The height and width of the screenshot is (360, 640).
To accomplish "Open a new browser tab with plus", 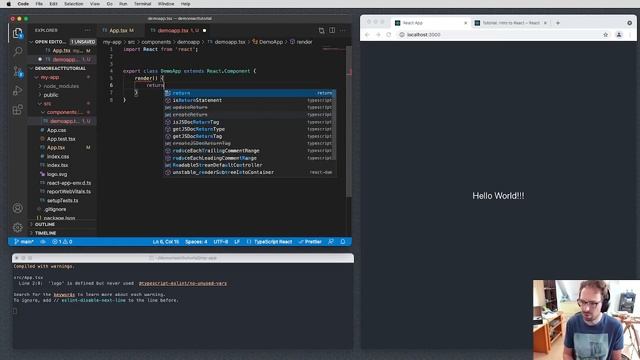I will coord(558,23).
